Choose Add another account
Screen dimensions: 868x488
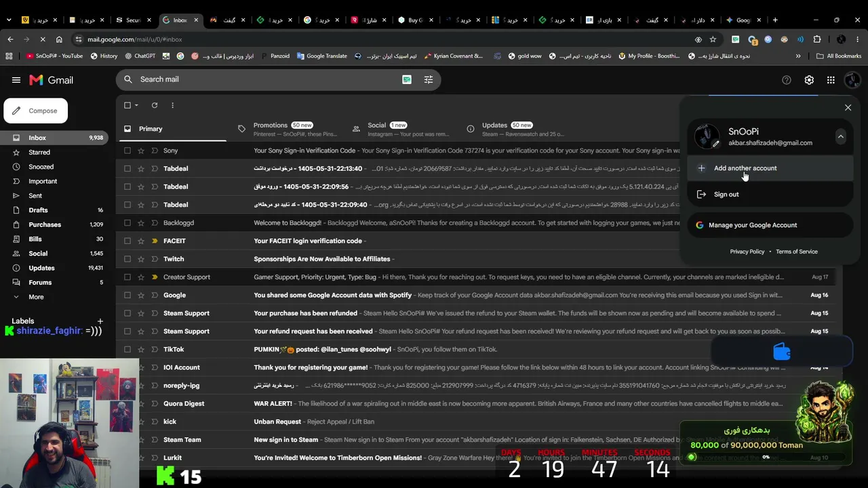(x=770, y=168)
